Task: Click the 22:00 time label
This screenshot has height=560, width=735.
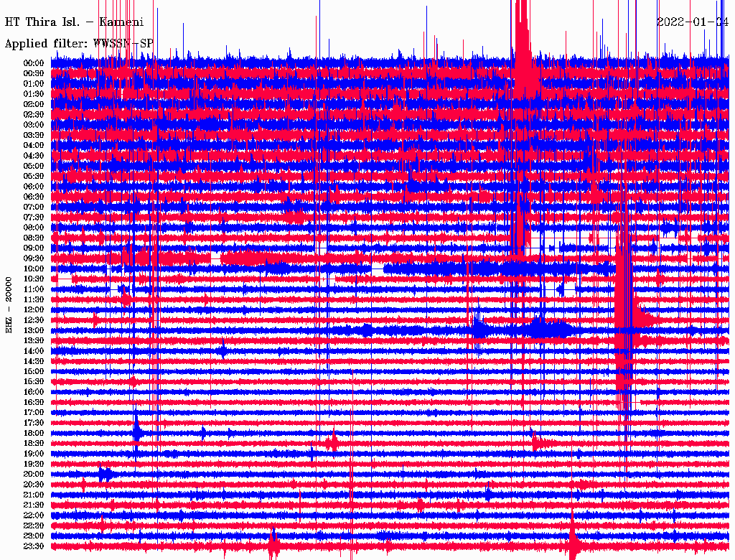Action: [x=34, y=515]
